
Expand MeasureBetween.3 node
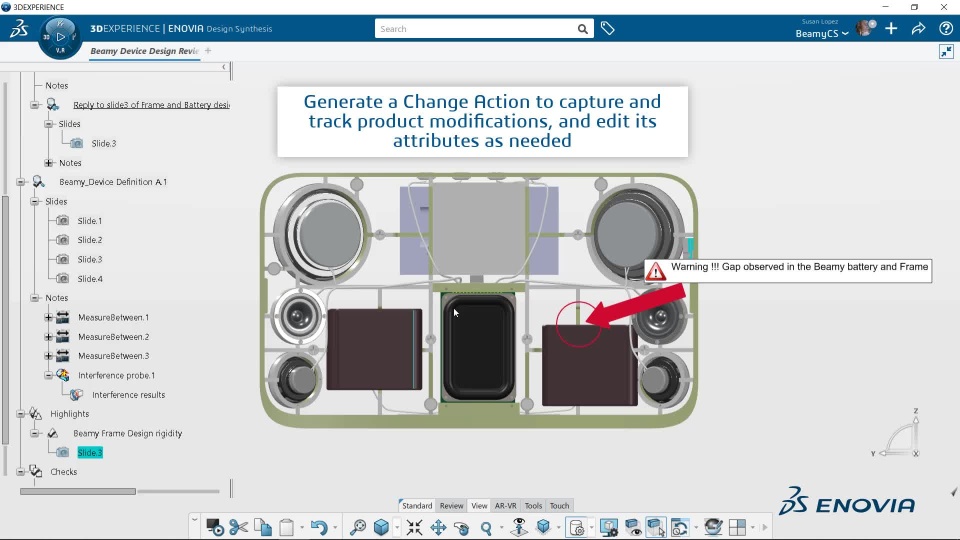pyautogui.click(x=48, y=356)
